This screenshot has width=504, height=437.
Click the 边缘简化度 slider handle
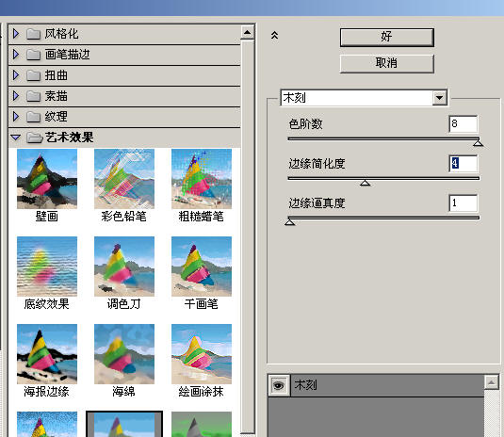[365, 183]
